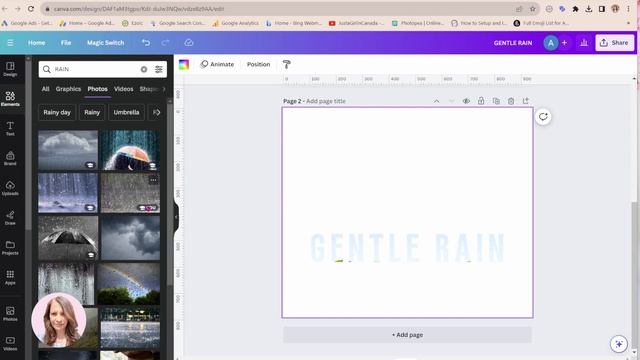Bookmark this page with star icon

coord(533,9)
